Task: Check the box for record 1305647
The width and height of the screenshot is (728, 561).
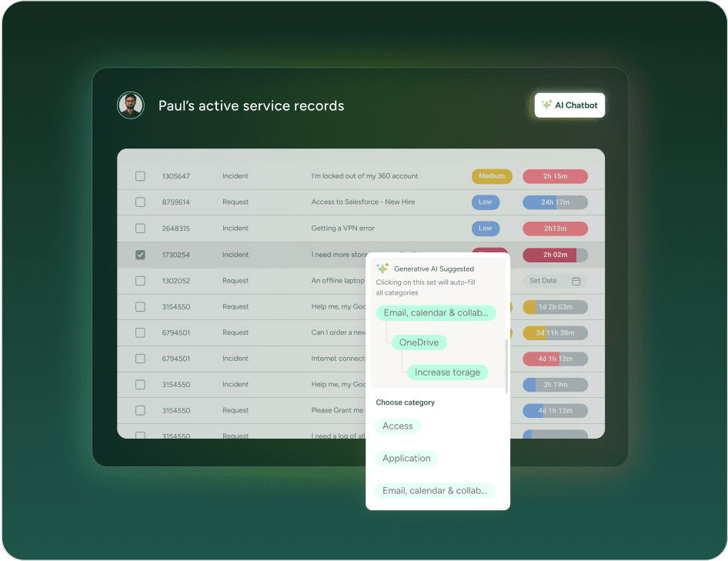Action: (140, 176)
